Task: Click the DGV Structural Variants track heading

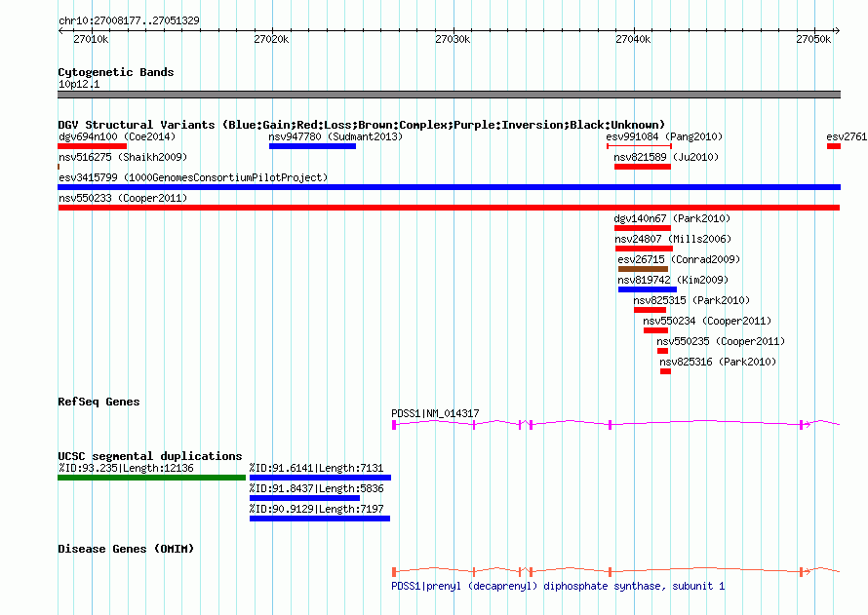Action: (361, 125)
